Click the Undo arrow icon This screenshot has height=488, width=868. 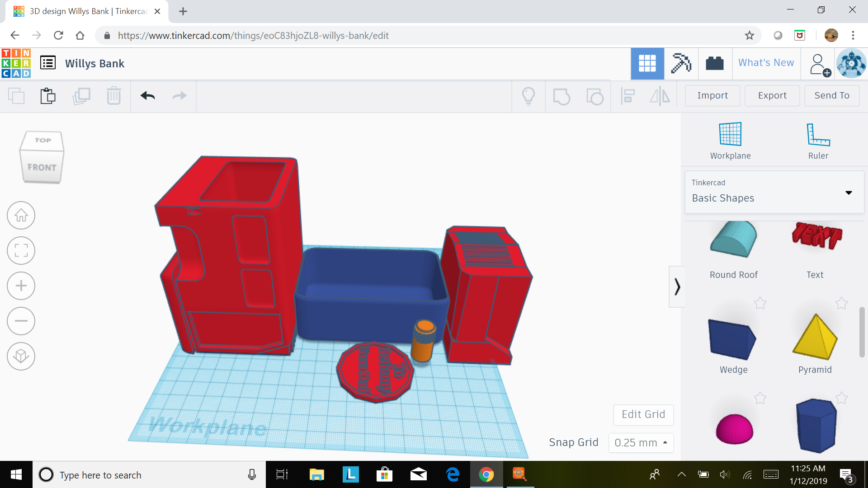coord(147,96)
